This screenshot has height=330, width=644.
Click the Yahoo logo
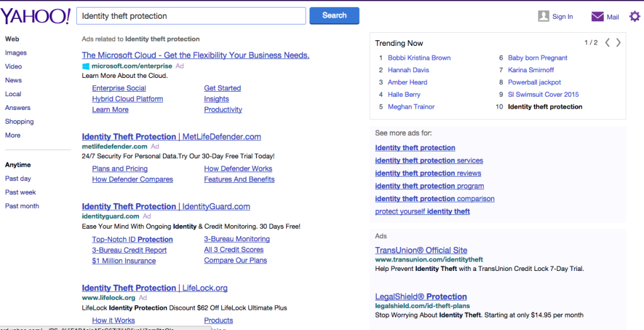35,16
